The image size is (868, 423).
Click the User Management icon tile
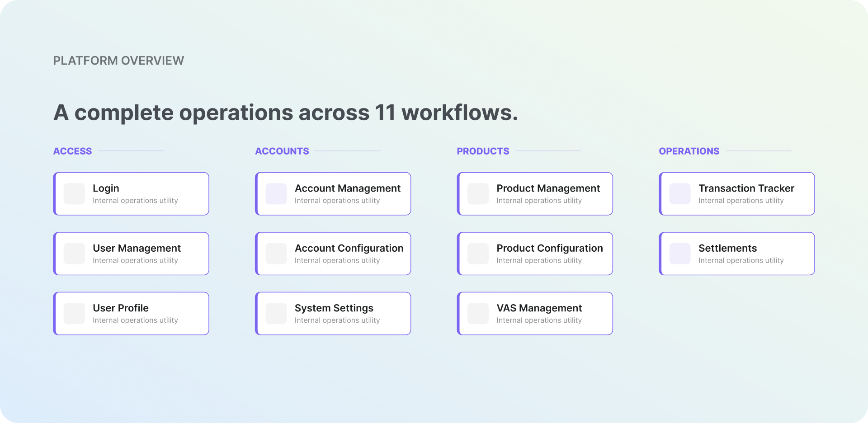click(x=74, y=254)
